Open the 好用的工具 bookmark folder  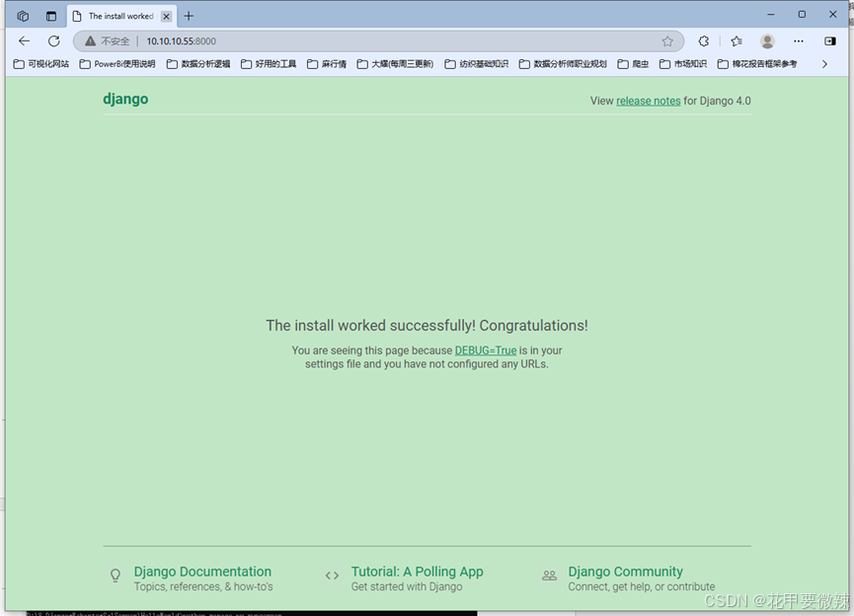pos(269,64)
